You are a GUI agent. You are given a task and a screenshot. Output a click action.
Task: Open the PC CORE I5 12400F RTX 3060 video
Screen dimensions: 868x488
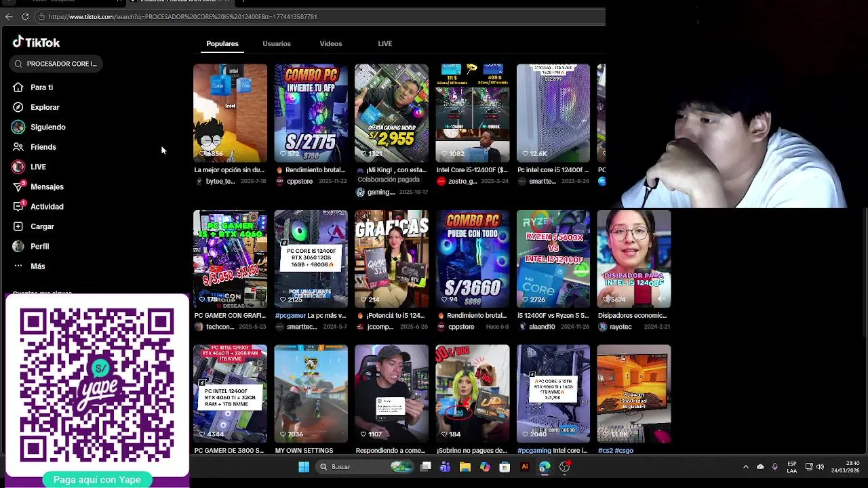point(311,259)
